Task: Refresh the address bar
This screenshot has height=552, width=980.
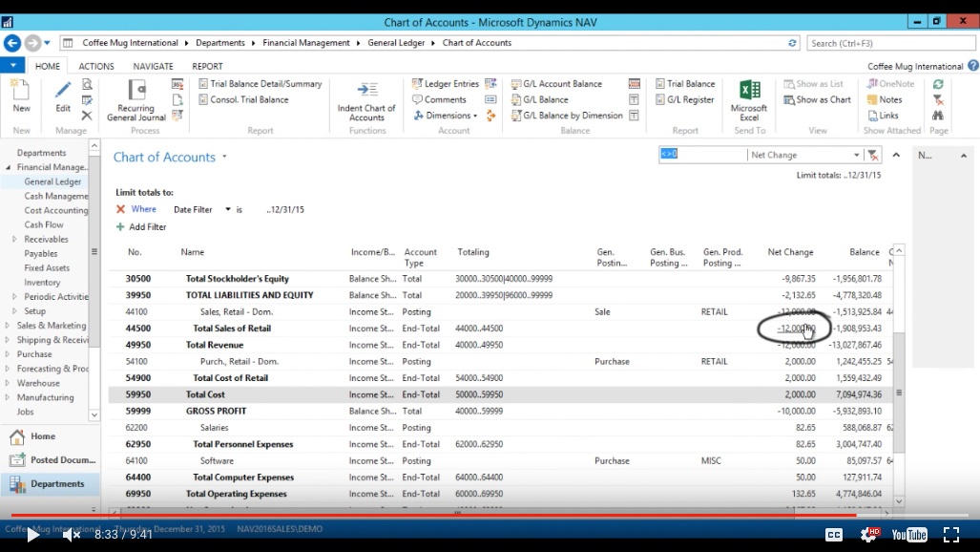Action: click(x=792, y=43)
